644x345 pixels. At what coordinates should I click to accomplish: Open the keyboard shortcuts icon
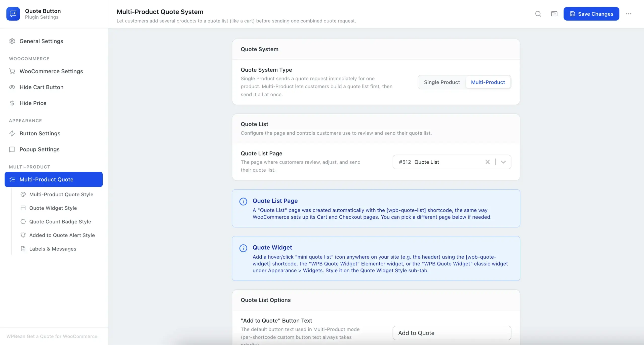coord(554,14)
